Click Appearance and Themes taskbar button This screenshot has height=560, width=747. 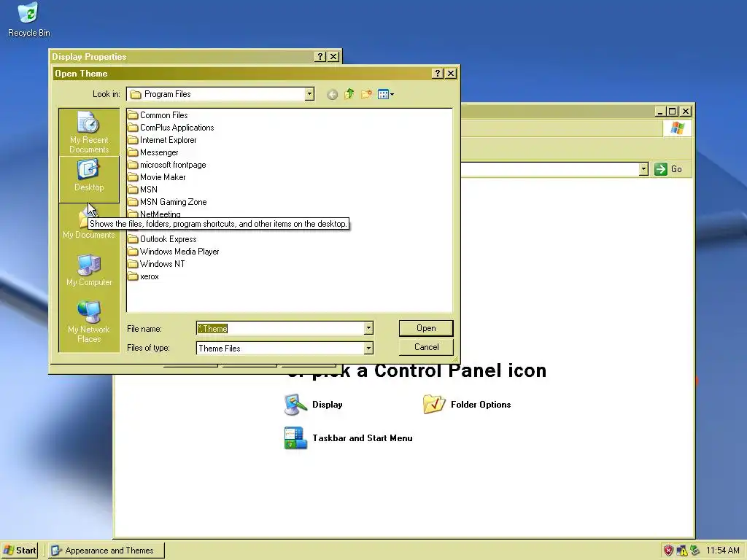click(x=107, y=551)
